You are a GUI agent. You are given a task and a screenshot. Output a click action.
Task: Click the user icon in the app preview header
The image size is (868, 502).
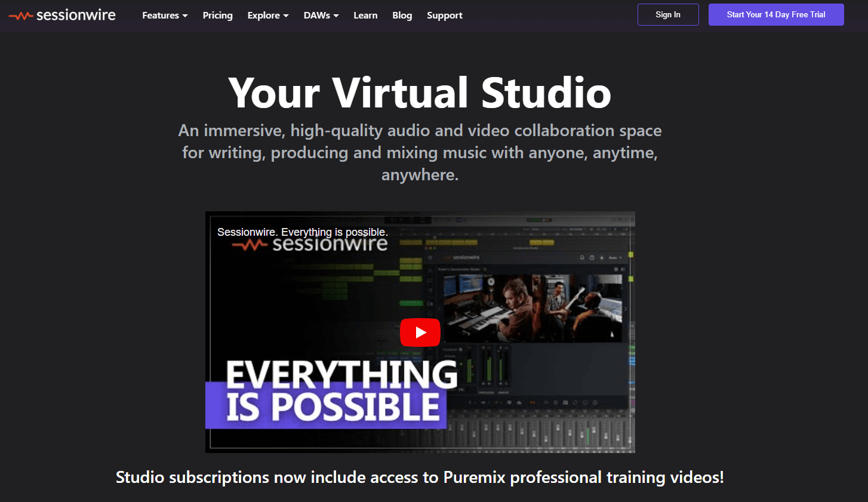pyautogui.click(x=602, y=258)
